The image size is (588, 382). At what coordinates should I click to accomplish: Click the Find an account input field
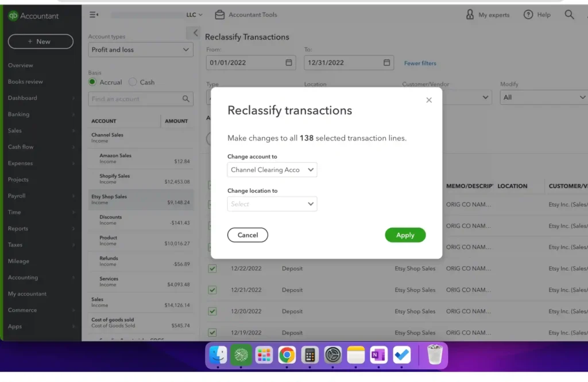tap(141, 99)
